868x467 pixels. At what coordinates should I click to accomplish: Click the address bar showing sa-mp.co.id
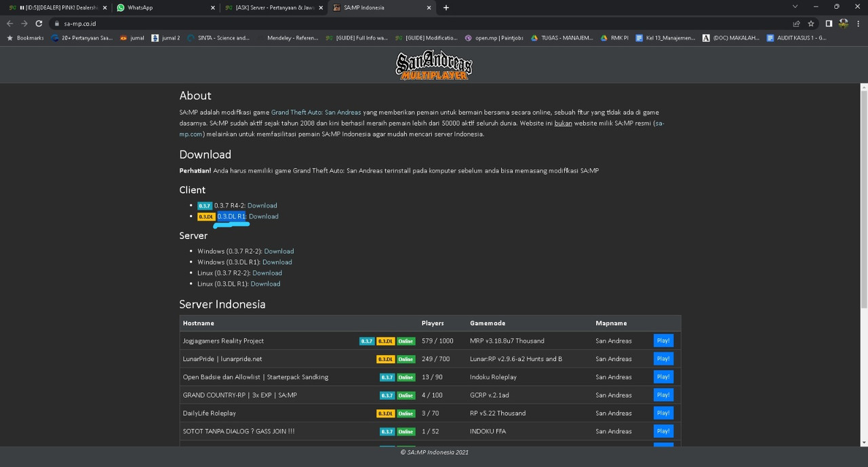(420, 23)
